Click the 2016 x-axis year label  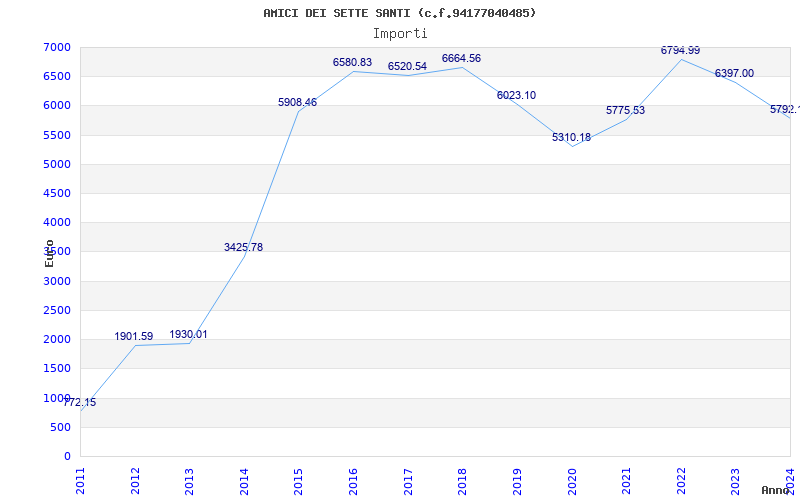353,481
